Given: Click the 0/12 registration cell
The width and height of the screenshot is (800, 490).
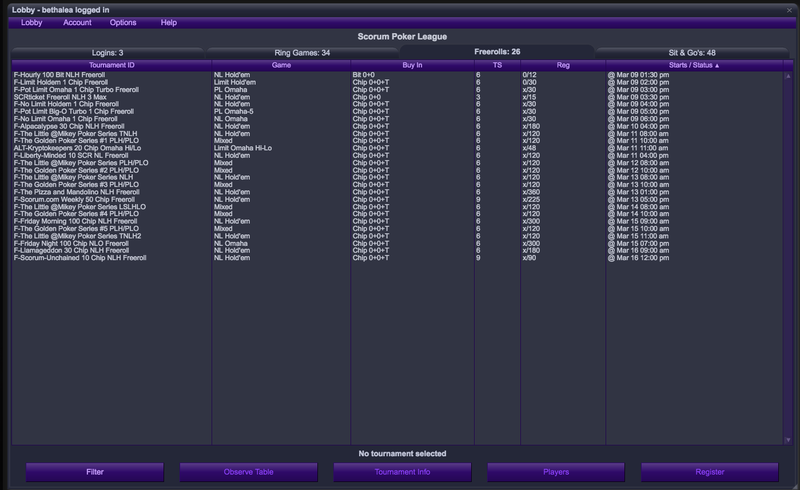Looking at the screenshot, I should pyautogui.click(x=530, y=75).
